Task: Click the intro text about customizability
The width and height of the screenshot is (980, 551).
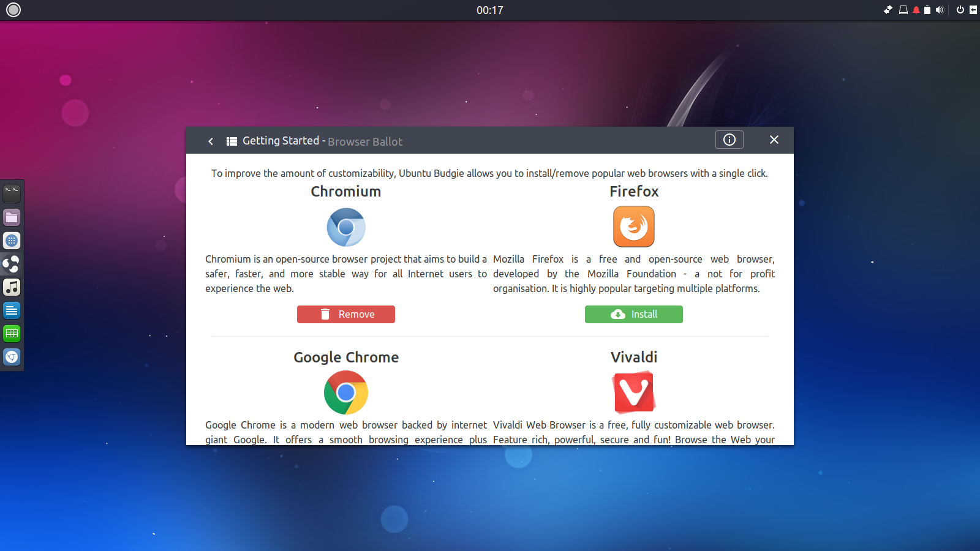Action: point(490,173)
